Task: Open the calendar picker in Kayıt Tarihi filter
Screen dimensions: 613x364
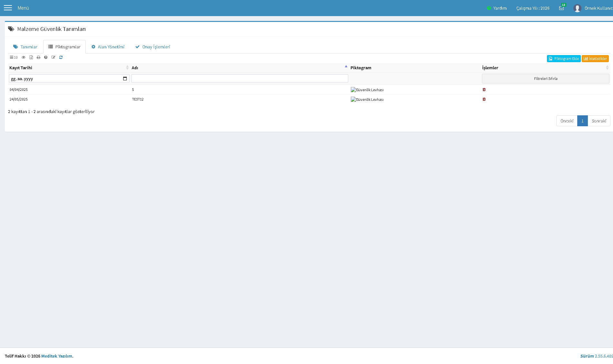Action: click(125, 79)
